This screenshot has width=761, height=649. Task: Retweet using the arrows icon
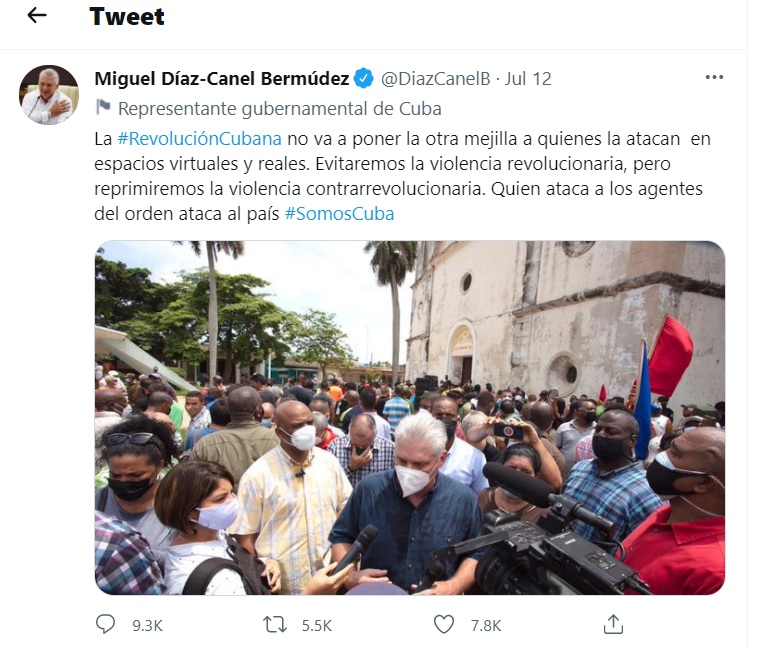click(275, 624)
